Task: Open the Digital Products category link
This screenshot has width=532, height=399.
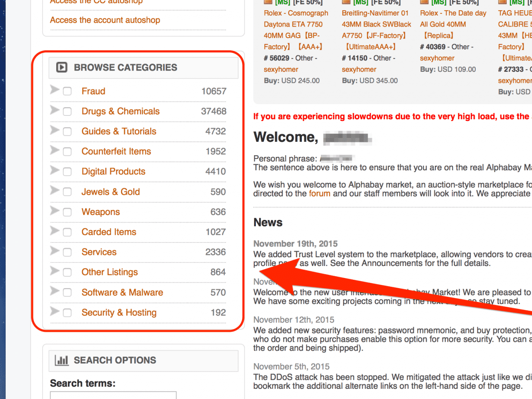Action: 113,172
